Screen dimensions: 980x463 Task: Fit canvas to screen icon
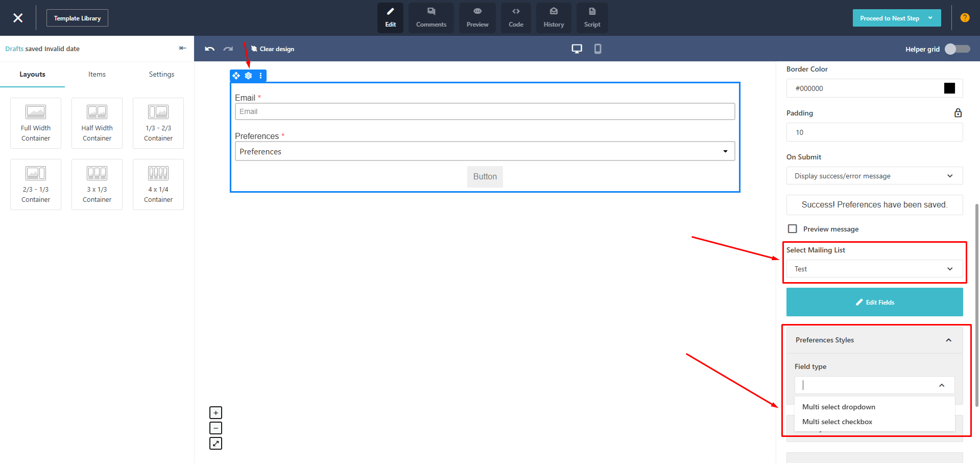216,443
